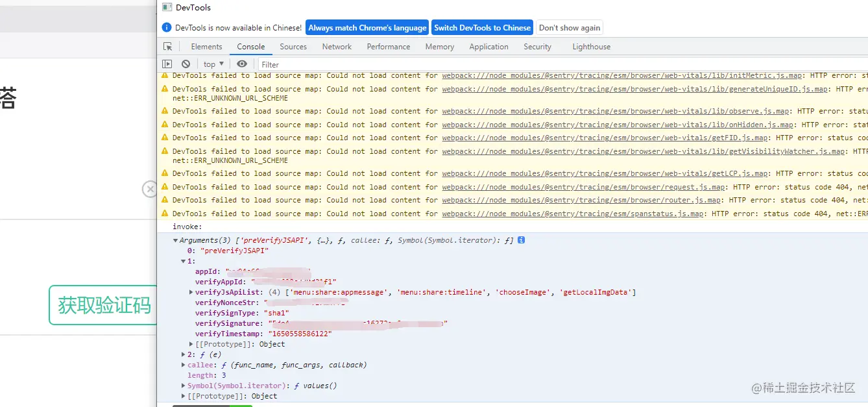Select the 'invoke:' console log line
Viewport: 868px width, 407px height.
[x=187, y=227]
